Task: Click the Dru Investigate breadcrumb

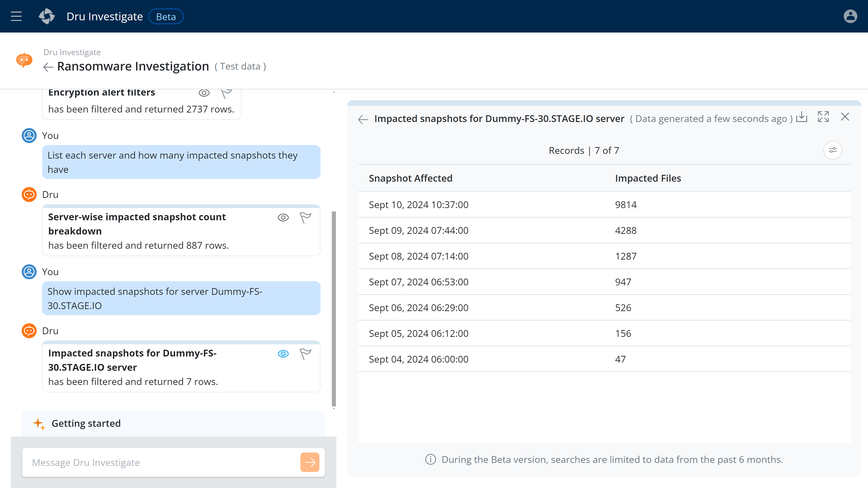Action: click(x=72, y=52)
